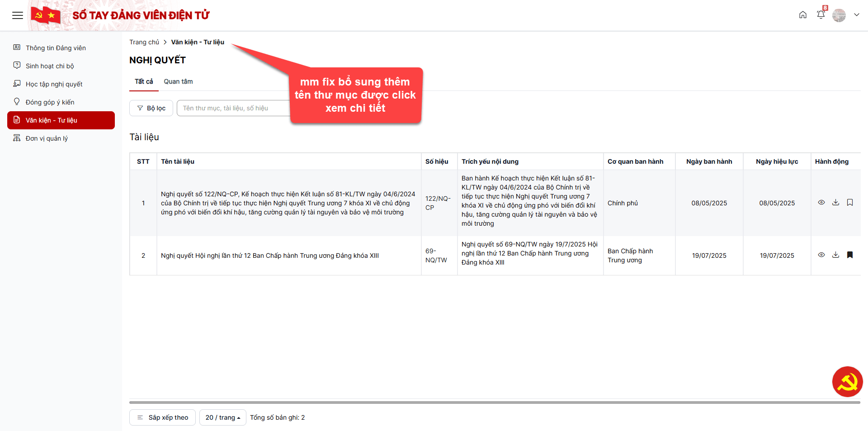The image size is (868, 431).
Task: Open 20 / trang page size dropdown
Action: 222,417
